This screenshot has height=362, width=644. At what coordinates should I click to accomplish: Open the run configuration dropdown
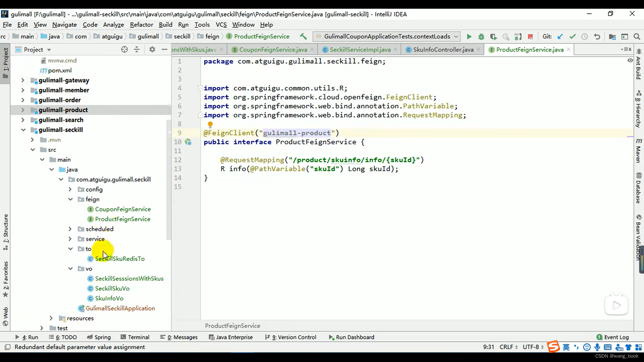click(386, 36)
